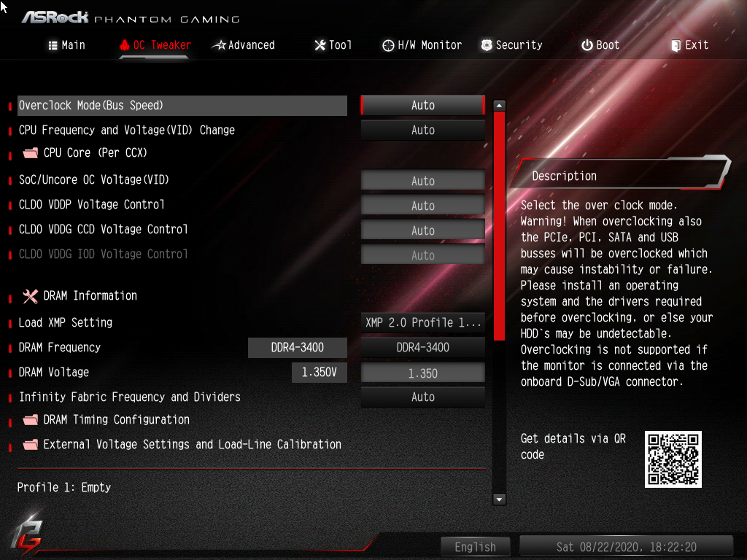Click the red vertical scrollbar thumb
This screenshot has width=747, height=560.
(x=499, y=226)
